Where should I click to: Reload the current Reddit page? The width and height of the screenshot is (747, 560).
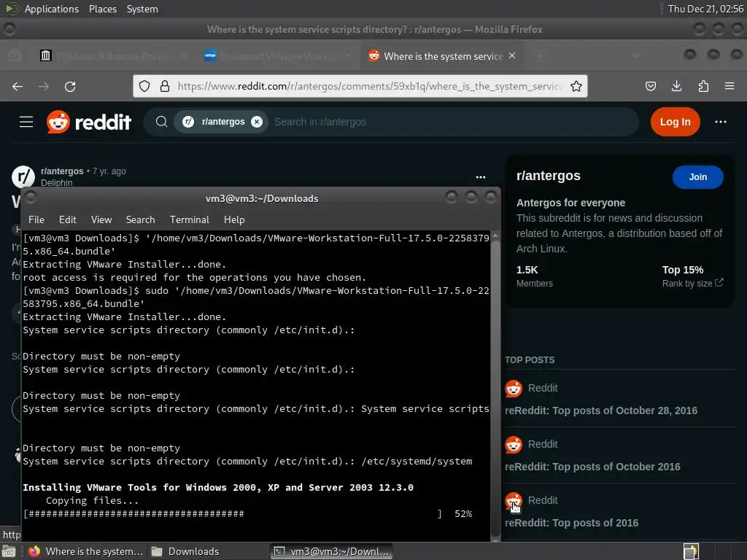70,86
